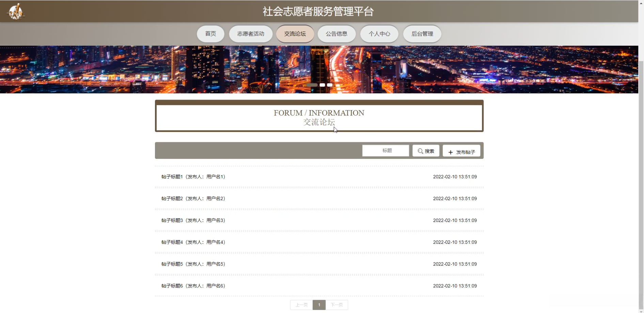Click the timestamp of 帖子标题2 row
Screen dimensions: 644x313
(x=455, y=198)
